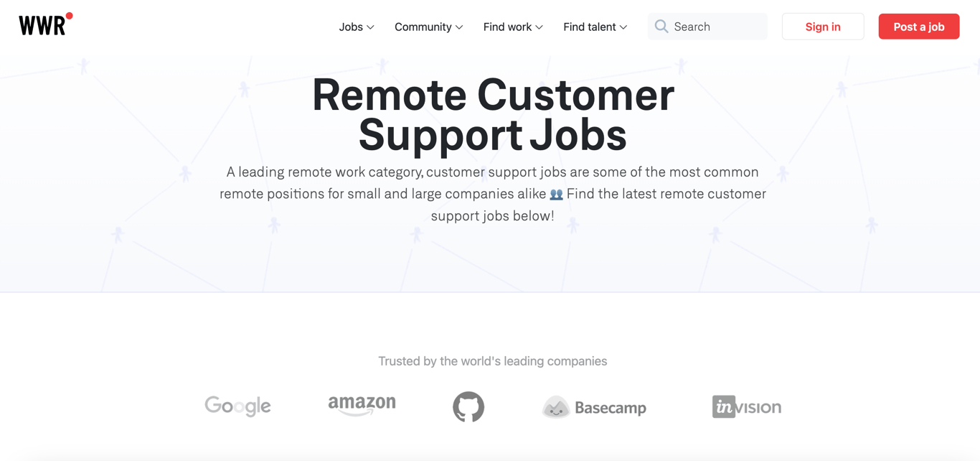Select the Basecamp logo
The image size is (980, 461).
593,406
